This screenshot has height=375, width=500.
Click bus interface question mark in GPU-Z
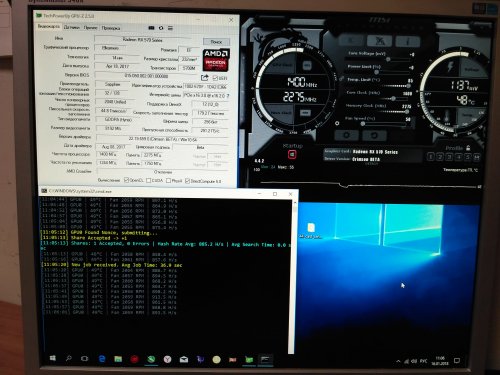pyautogui.click(x=228, y=96)
